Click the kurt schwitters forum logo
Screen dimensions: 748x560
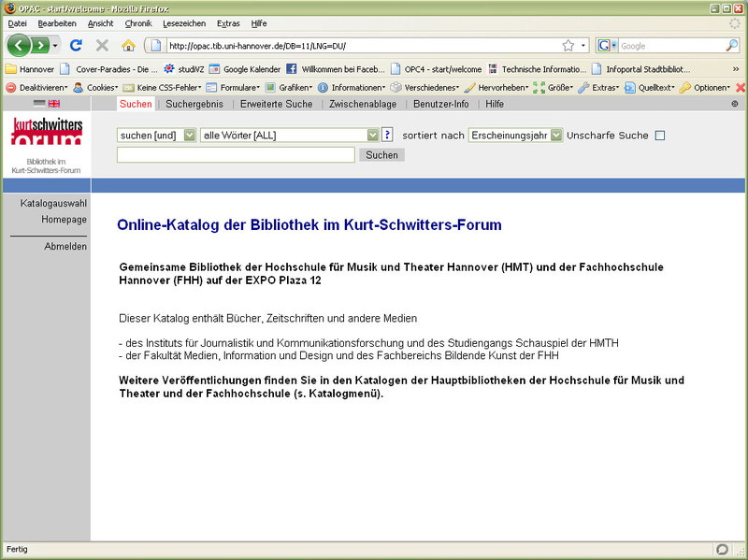click(47, 131)
